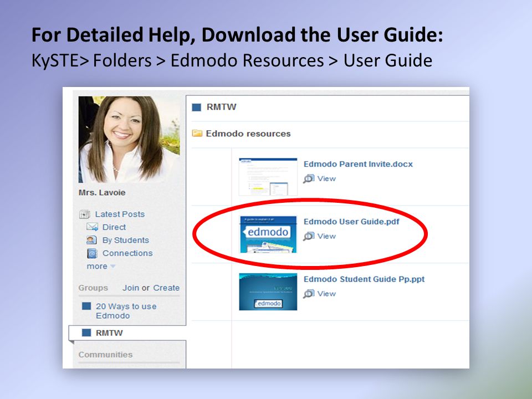Click the Mrs. Lavoie name text
Viewport: 532px width, 399px height.
point(102,192)
